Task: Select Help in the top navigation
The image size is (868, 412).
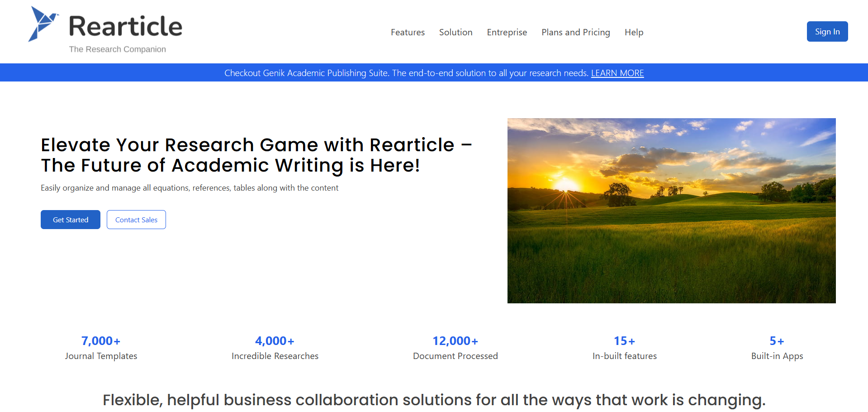Action: tap(634, 32)
